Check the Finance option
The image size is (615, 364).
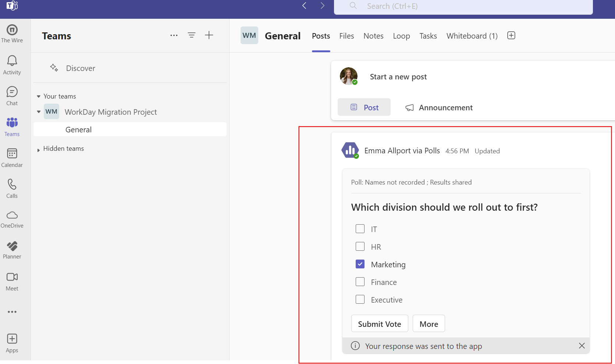[x=360, y=282]
